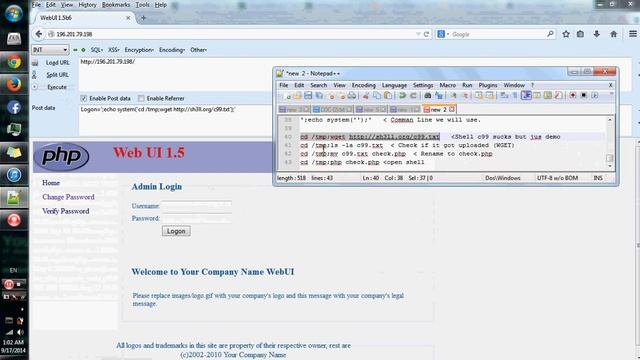This screenshot has width=640, height=360.
Task: Open Chrome from the taskbar
Action: [x=14, y=62]
